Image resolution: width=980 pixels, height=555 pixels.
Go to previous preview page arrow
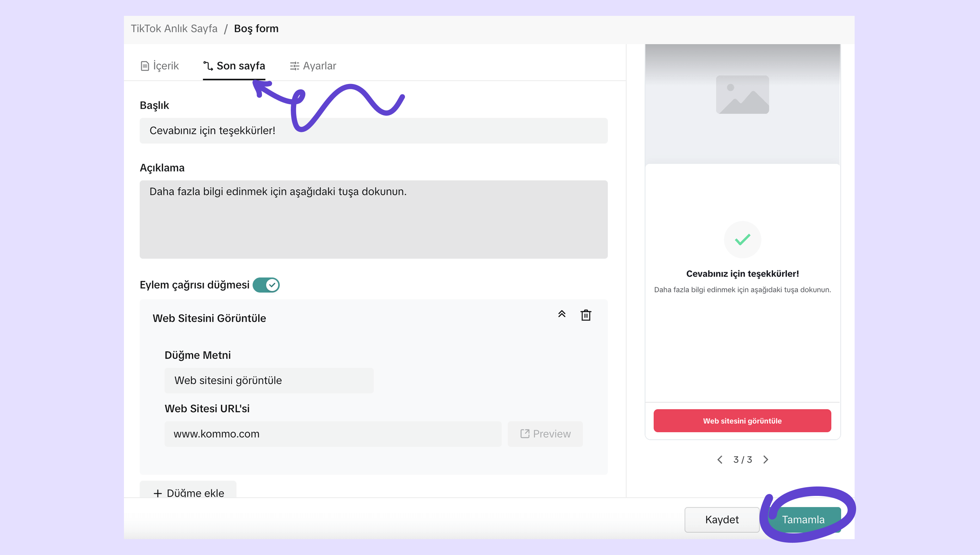720,460
